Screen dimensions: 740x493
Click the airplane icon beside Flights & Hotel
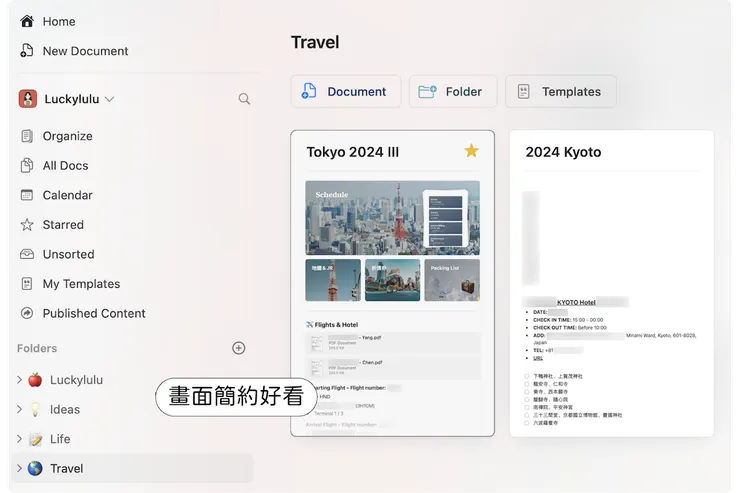tap(310, 325)
